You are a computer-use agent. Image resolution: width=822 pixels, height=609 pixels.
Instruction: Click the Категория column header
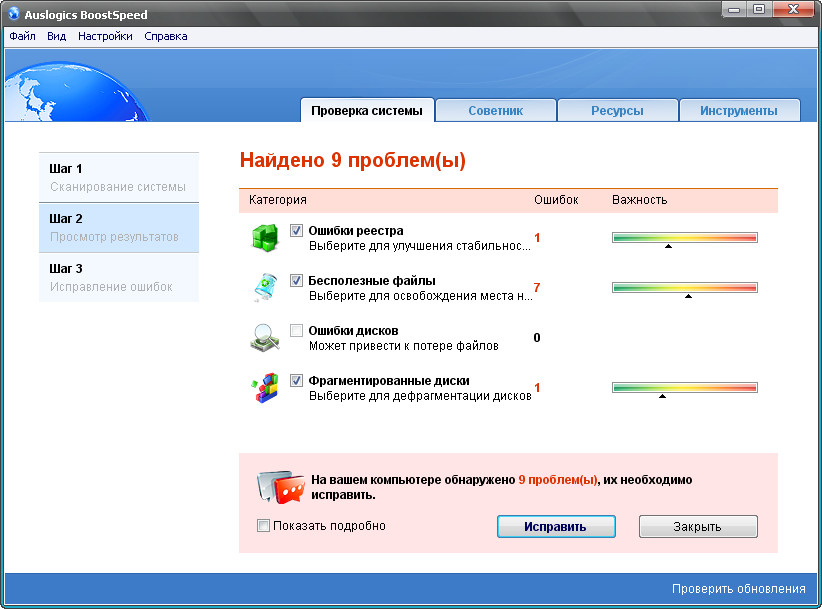pos(278,200)
